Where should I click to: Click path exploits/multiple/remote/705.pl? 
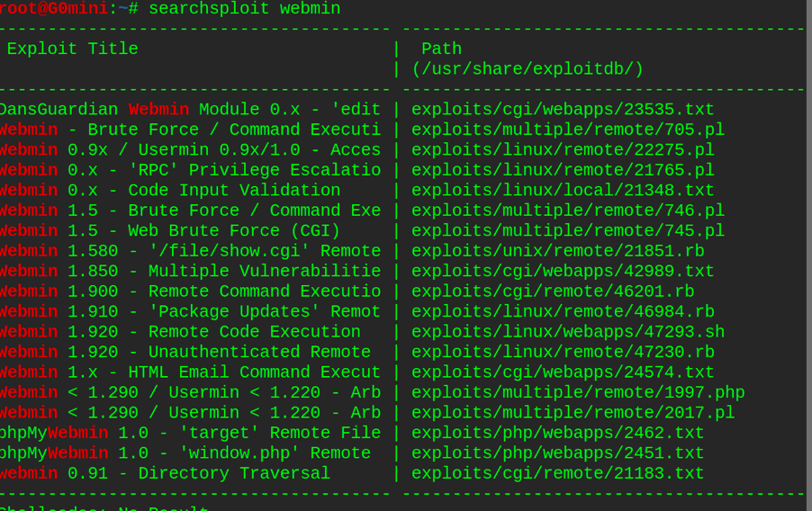(567, 130)
